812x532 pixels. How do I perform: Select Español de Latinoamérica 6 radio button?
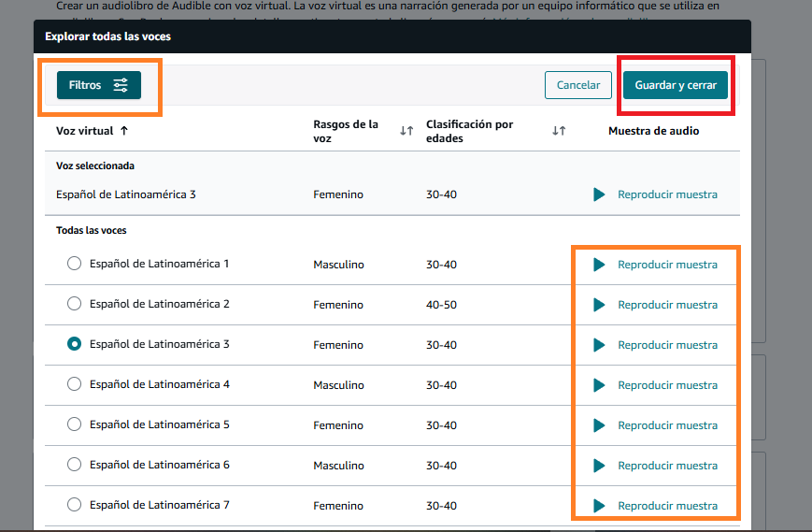point(74,464)
